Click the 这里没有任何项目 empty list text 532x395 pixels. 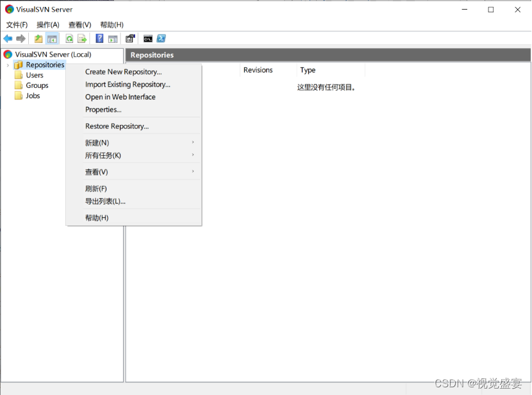click(x=326, y=87)
